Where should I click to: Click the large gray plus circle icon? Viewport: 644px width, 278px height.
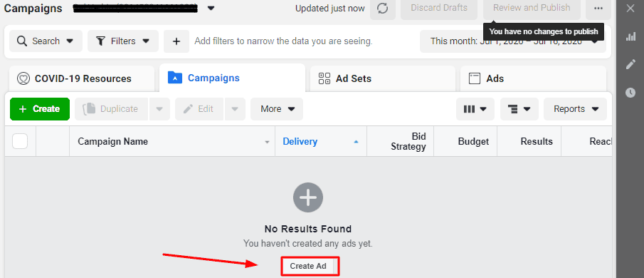308,197
